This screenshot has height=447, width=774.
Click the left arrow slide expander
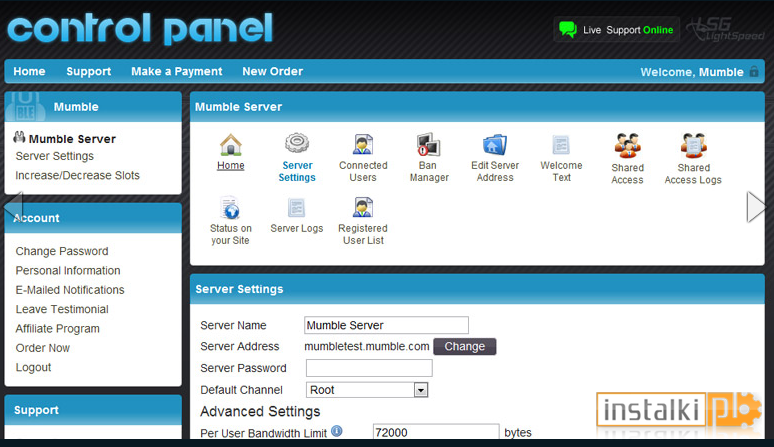[13, 207]
